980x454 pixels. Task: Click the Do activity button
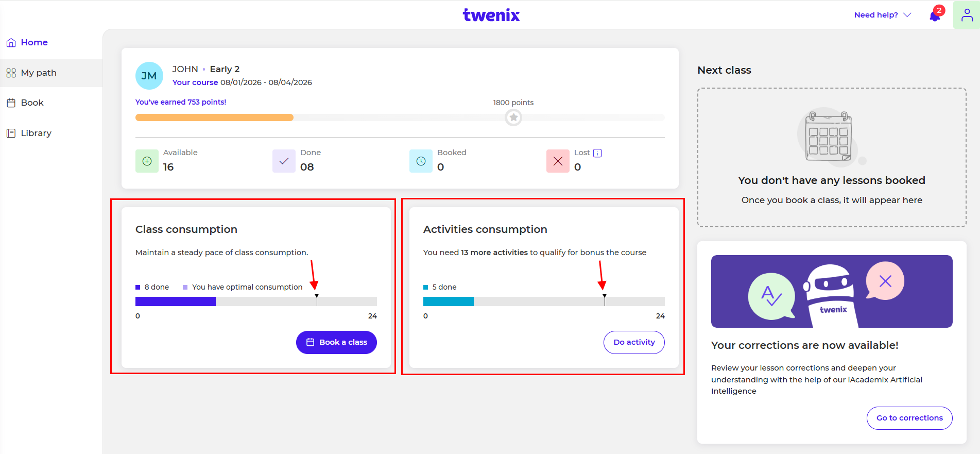[x=634, y=342]
